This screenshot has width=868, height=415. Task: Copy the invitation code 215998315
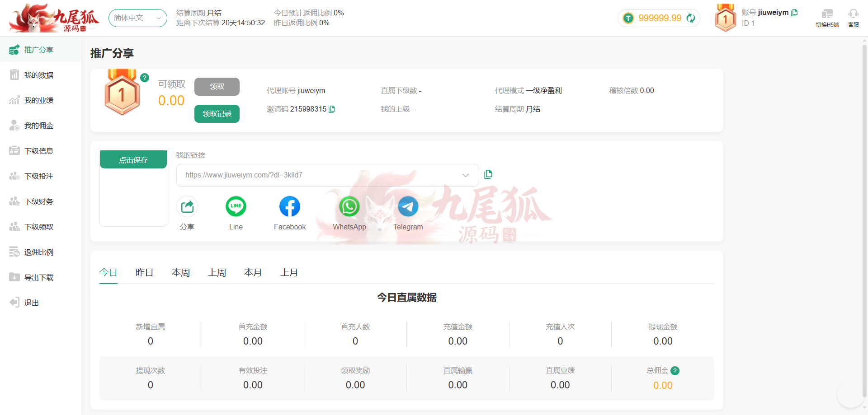(332, 109)
